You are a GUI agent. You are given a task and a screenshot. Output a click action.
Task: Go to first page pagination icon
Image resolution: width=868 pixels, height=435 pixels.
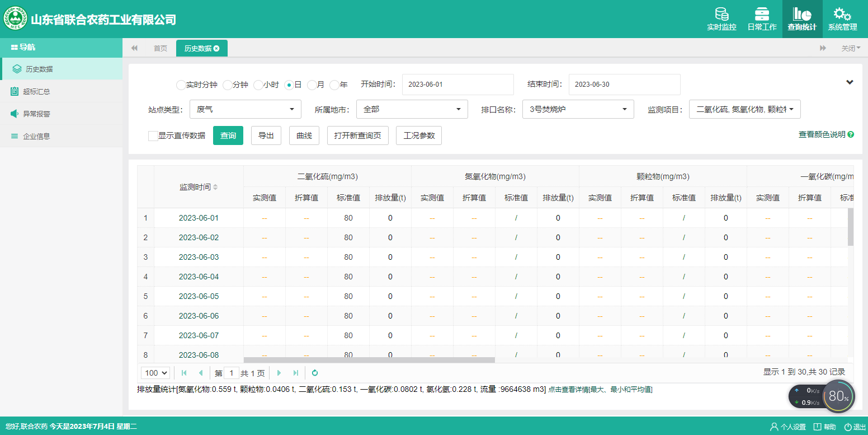[x=184, y=373]
